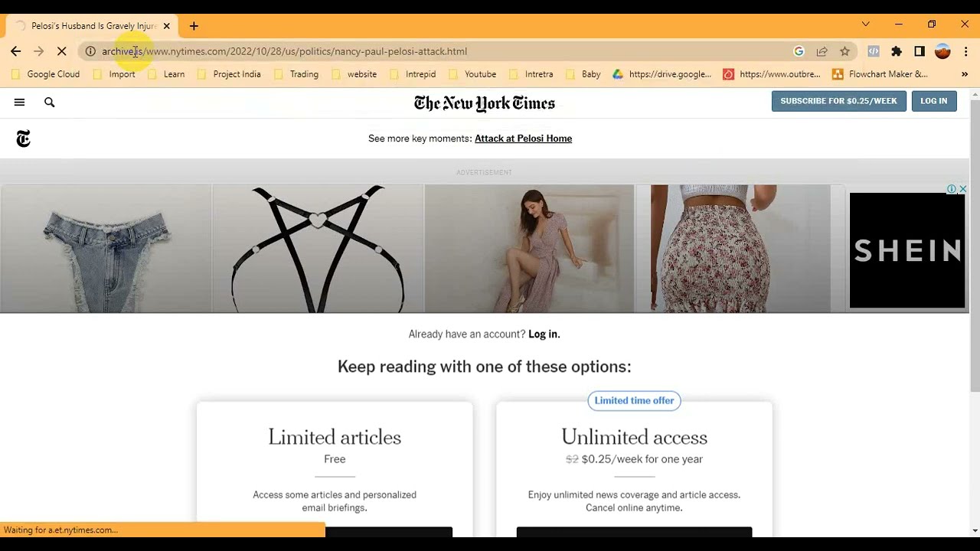Click the NYT T logo icon

(x=23, y=139)
